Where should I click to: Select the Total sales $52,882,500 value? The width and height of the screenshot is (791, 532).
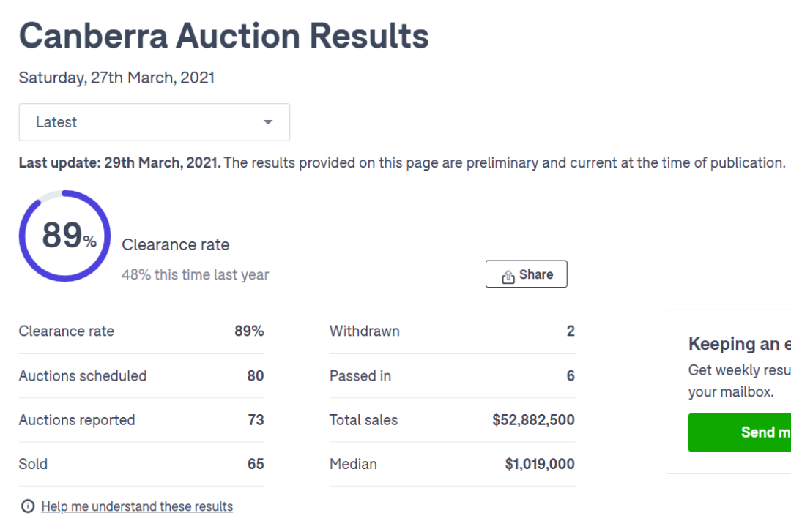click(x=533, y=419)
